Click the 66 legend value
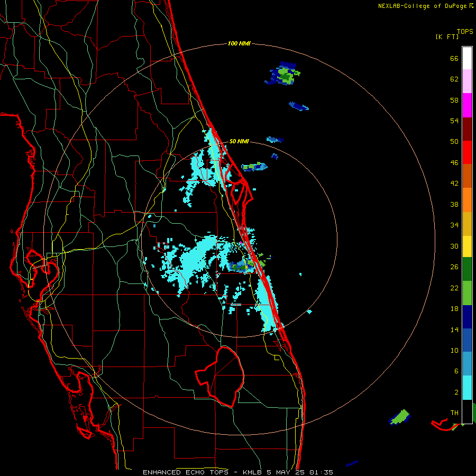The image size is (476, 476). (454, 58)
